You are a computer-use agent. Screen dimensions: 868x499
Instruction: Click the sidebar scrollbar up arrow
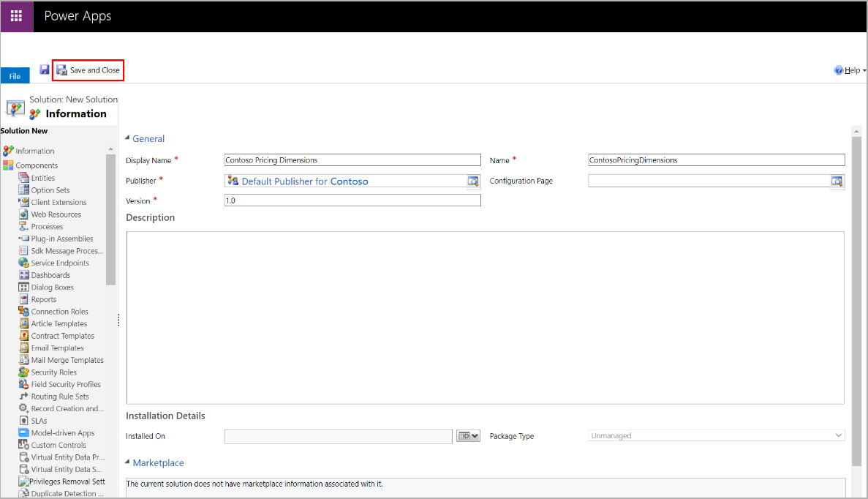click(x=110, y=149)
